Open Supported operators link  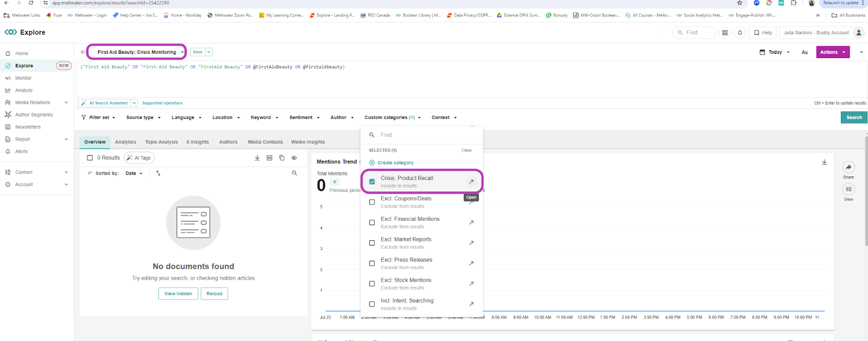click(x=162, y=103)
